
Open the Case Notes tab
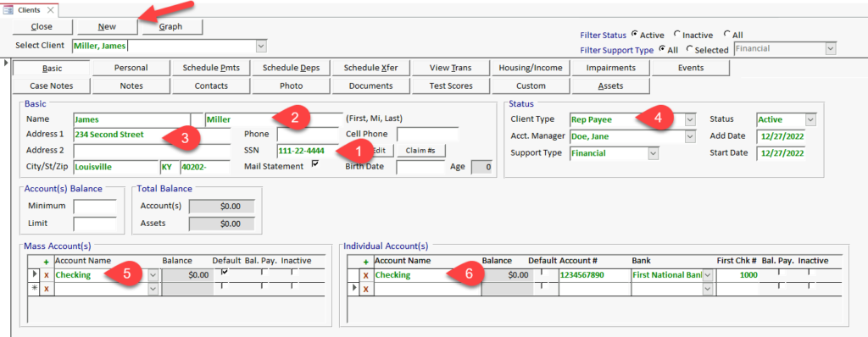(x=52, y=86)
